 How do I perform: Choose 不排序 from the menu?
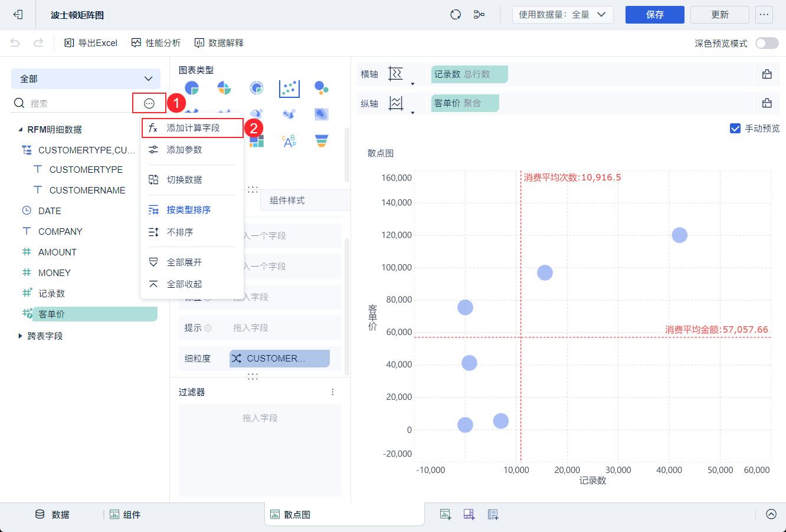point(192,232)
